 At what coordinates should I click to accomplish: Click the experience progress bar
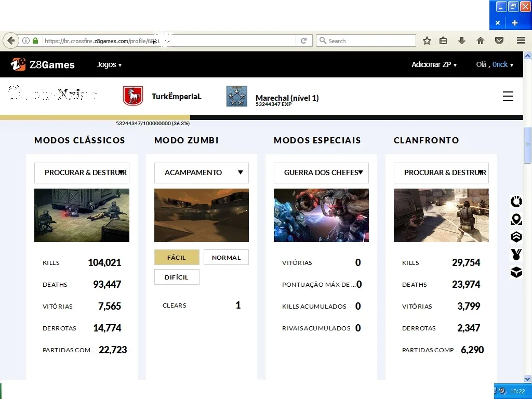coord(261,117)
